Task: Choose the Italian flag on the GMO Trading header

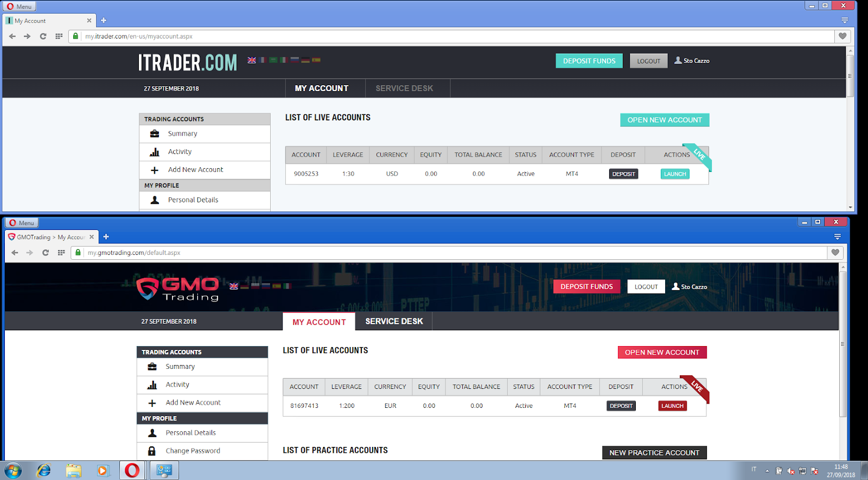Action: (x=287, y=286)
